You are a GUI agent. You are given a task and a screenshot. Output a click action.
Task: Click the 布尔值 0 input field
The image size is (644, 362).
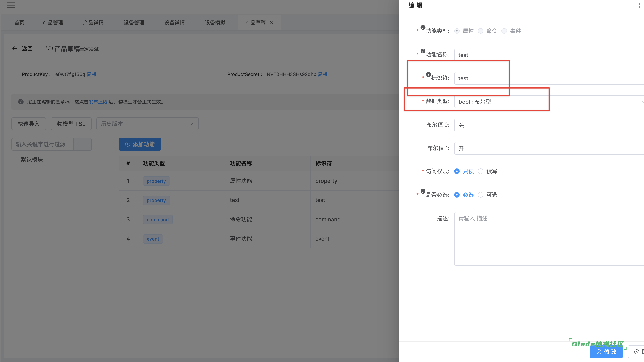pyautogui.click(x=549, y=125)
